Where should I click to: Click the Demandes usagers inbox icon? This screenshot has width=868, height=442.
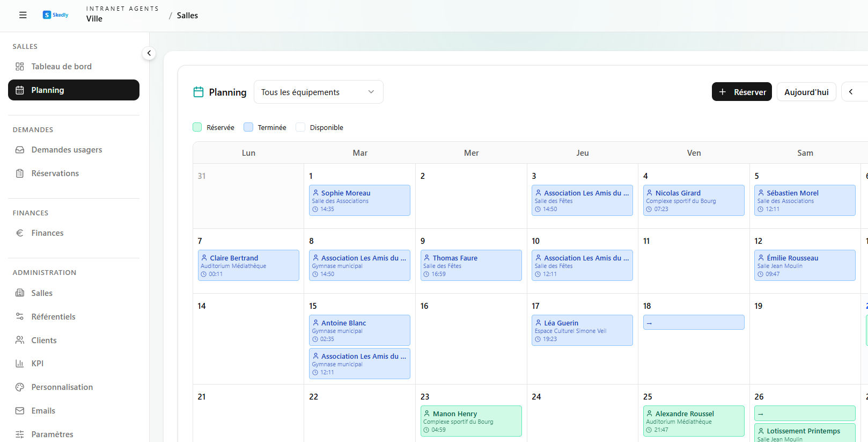pyautogui.click(x=20, y=150)
